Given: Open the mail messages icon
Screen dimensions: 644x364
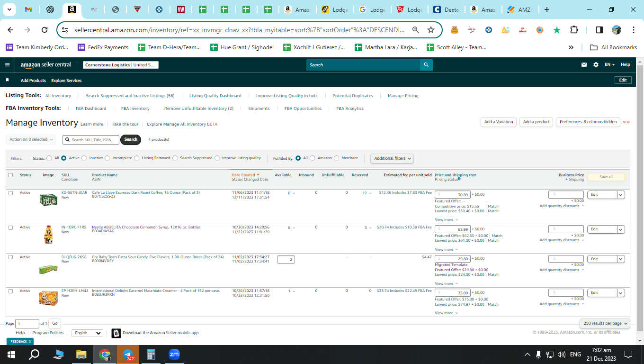Looking at the screenshot, I should tap(584, 65).
